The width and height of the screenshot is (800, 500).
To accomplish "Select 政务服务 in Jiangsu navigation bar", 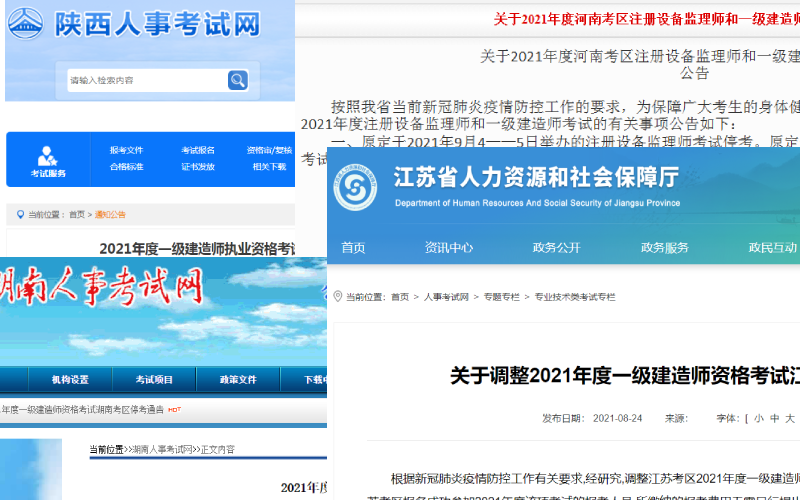I will pos(664,248).
